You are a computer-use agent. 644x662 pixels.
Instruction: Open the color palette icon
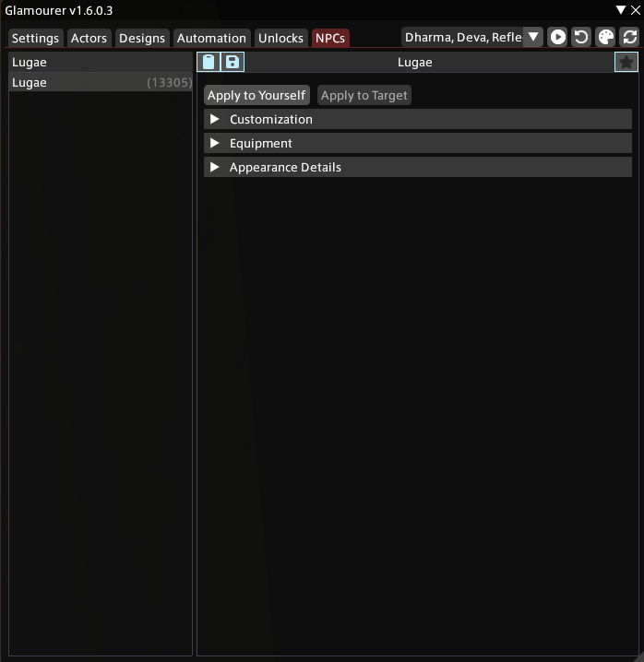[605, 37]
